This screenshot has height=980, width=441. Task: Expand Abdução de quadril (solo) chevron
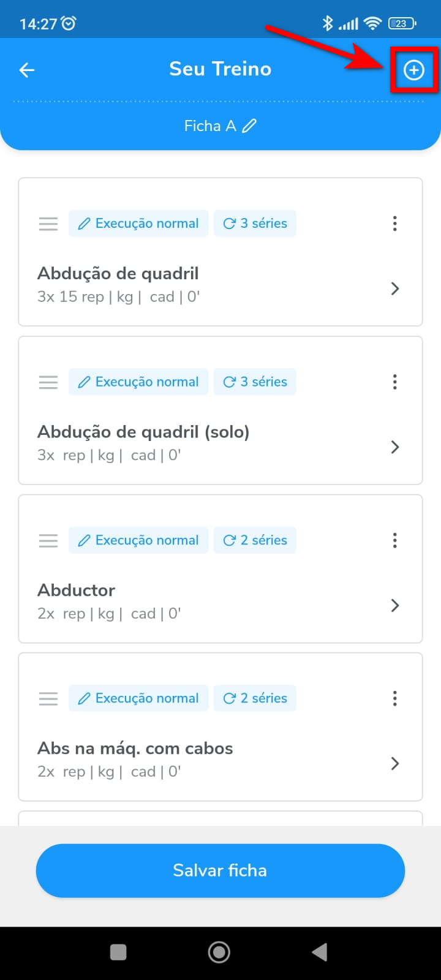pyautogui.click(x=395, y=447)
